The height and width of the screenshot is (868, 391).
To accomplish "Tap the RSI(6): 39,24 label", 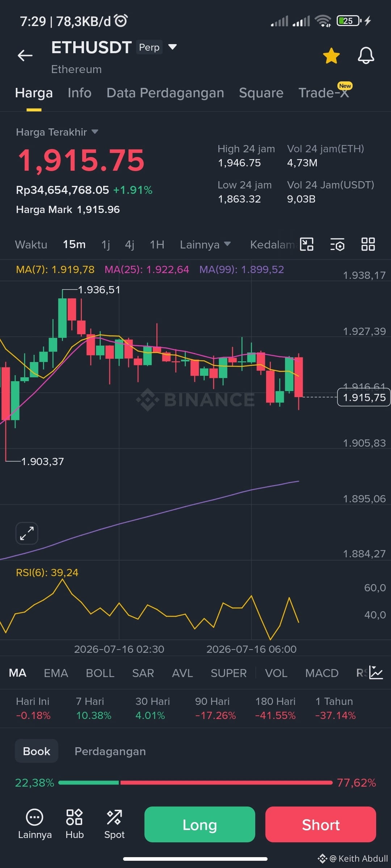I will 47,573.
